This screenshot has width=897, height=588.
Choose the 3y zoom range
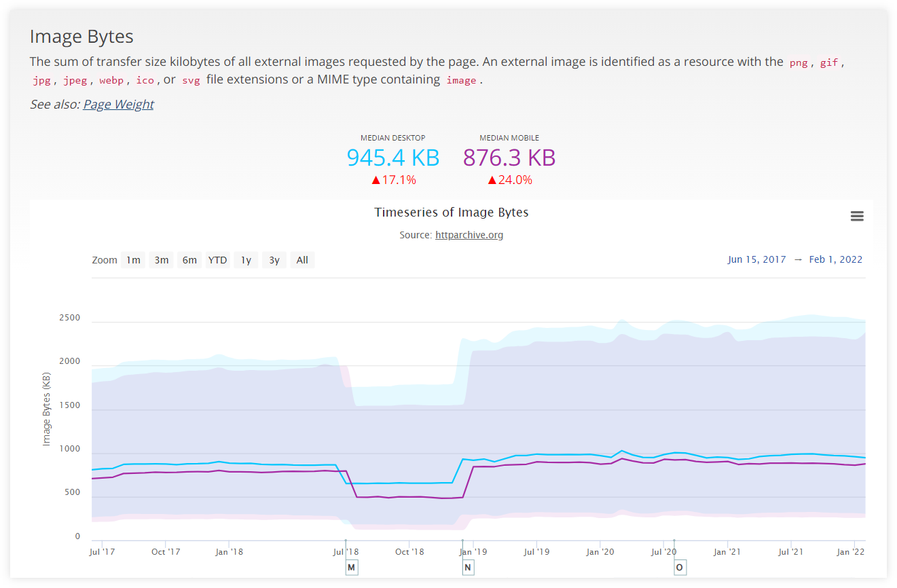[274, 260]
